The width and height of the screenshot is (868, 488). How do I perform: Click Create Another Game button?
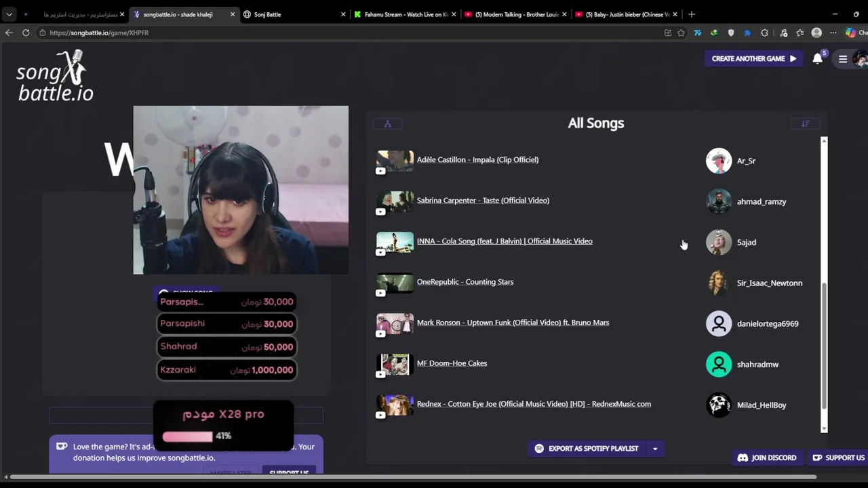pyautogui.click(x=753, y=59)
